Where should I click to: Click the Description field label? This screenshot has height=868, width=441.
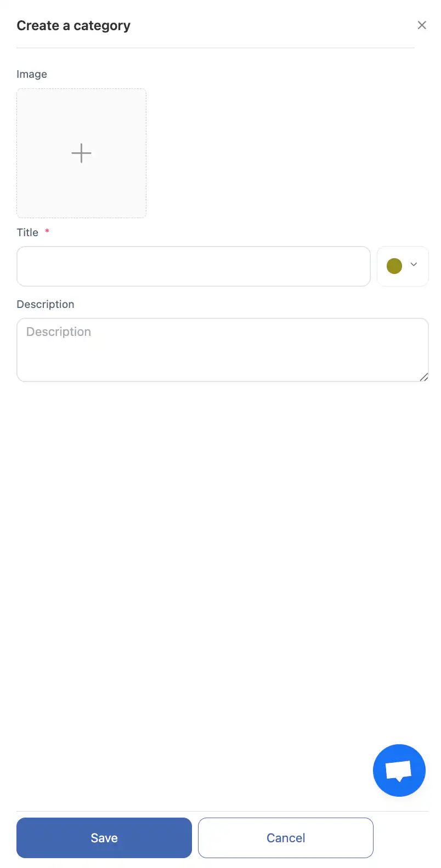pyautogui.click(x=46, y=304)
